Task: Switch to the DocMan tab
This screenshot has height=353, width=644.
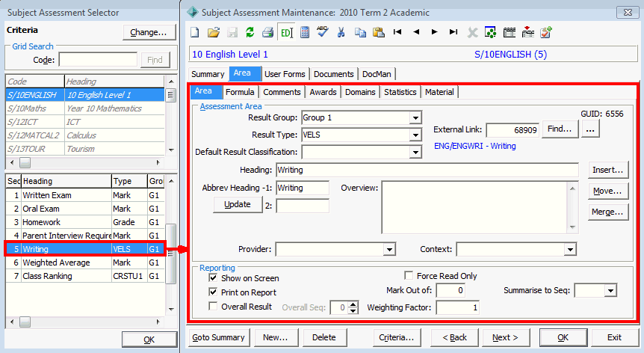Action: coord(377,74)
